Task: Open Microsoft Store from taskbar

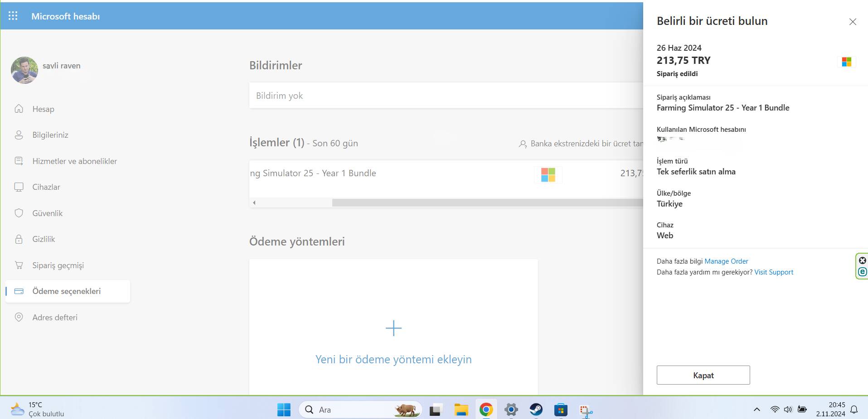Action: click(x=561, y=409)
